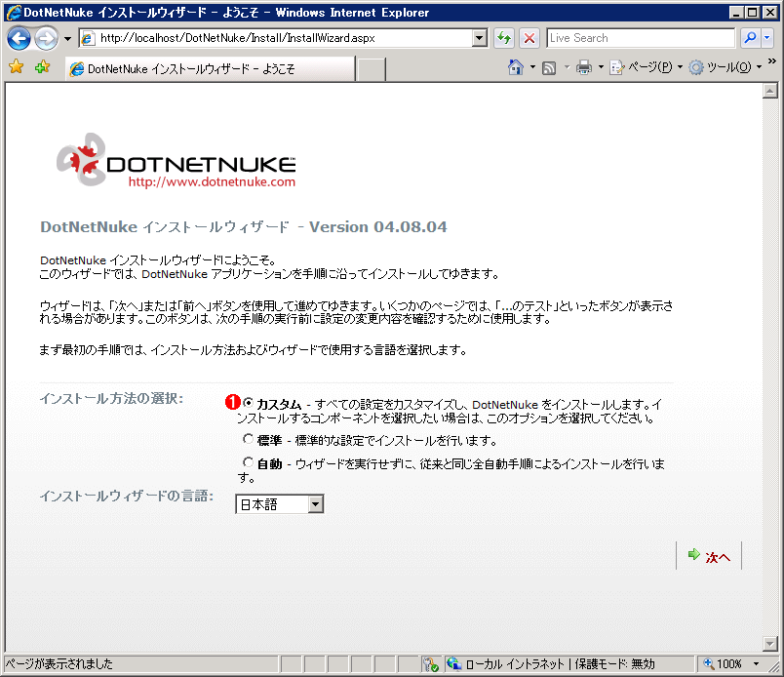The height and width of the screenshot is (677, 784).
Task: Click the vertical scrollbar down arrow
Action: 770,644
